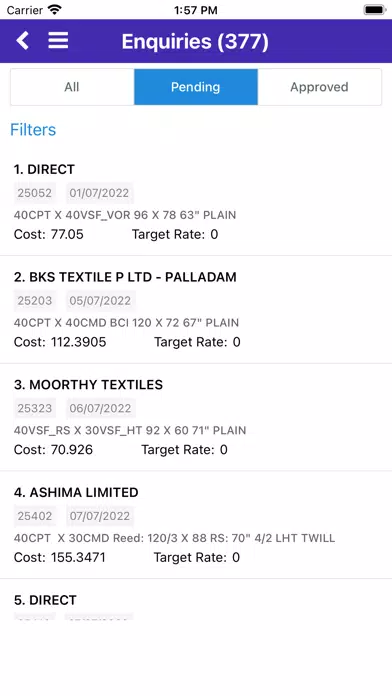
Task: Tap the Enquiries (377) title
Action: click(x=195, y=41)
